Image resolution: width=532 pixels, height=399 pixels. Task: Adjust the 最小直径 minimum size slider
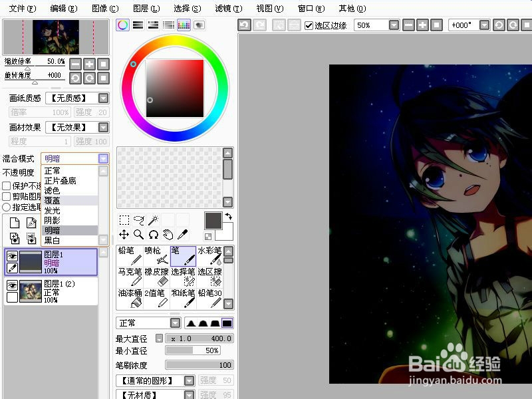pos(192,350)
